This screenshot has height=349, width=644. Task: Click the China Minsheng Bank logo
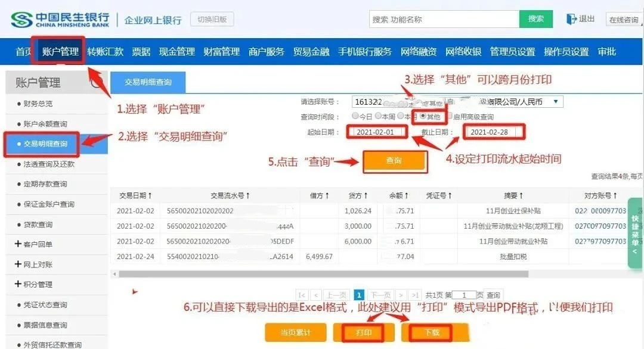click(60, 19)
